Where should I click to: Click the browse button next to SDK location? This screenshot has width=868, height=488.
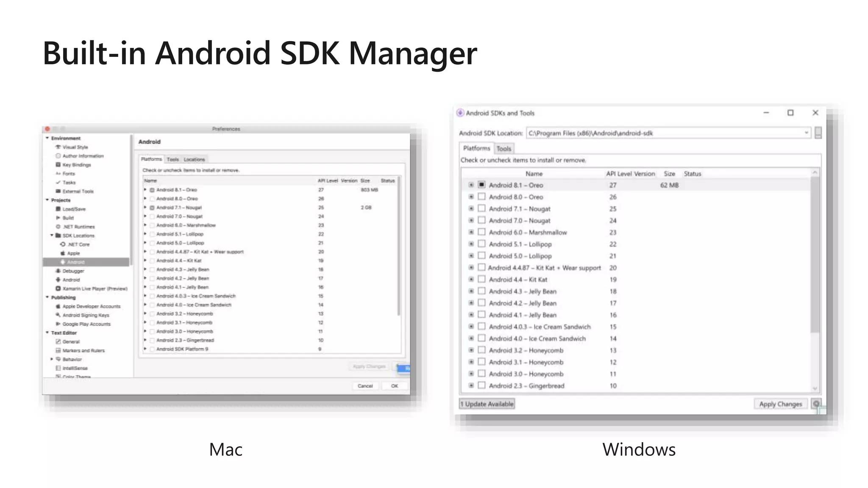tap(818, 133)
